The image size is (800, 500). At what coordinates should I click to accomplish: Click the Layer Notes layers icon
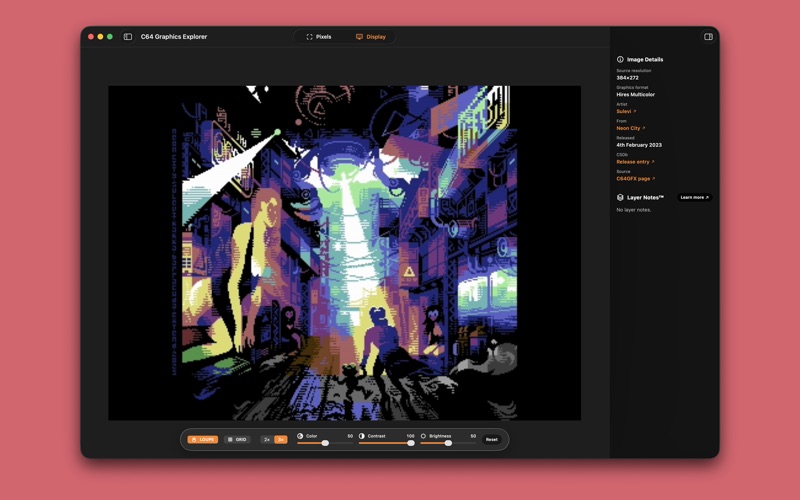[620, 197]
